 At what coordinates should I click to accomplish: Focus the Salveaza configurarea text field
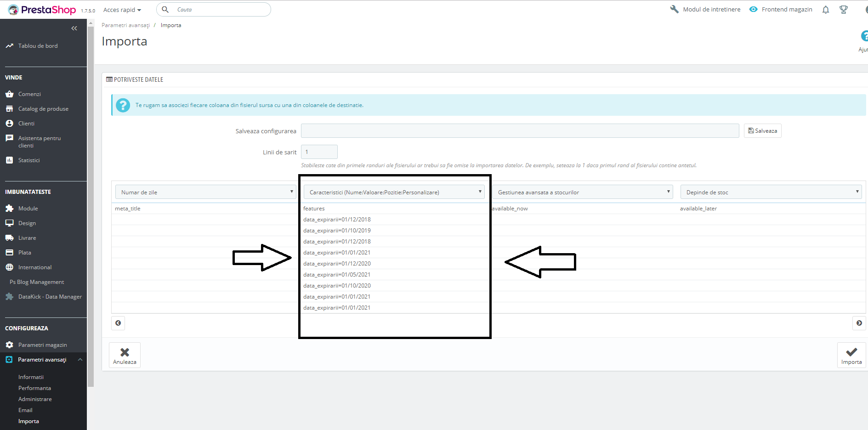coord(520,131)
